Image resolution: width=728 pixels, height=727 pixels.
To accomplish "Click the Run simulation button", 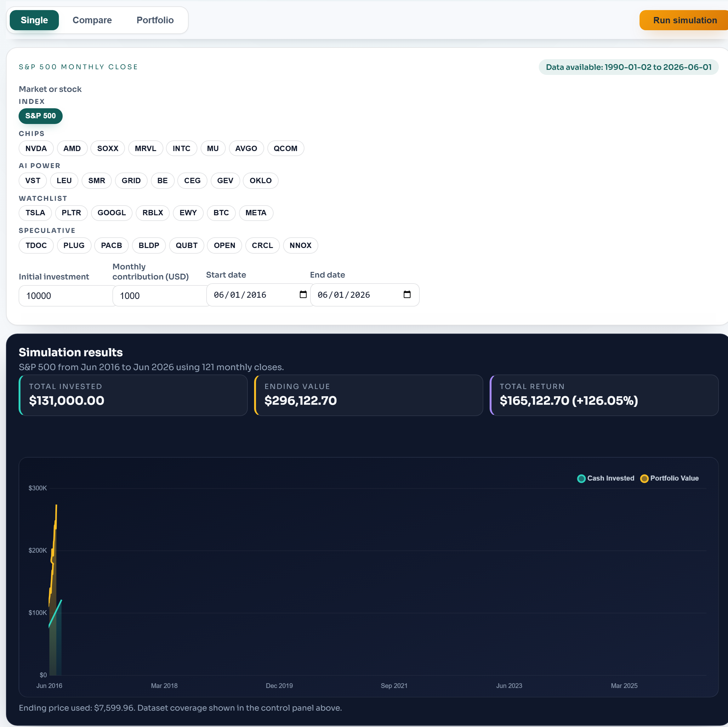I will 684,20.
